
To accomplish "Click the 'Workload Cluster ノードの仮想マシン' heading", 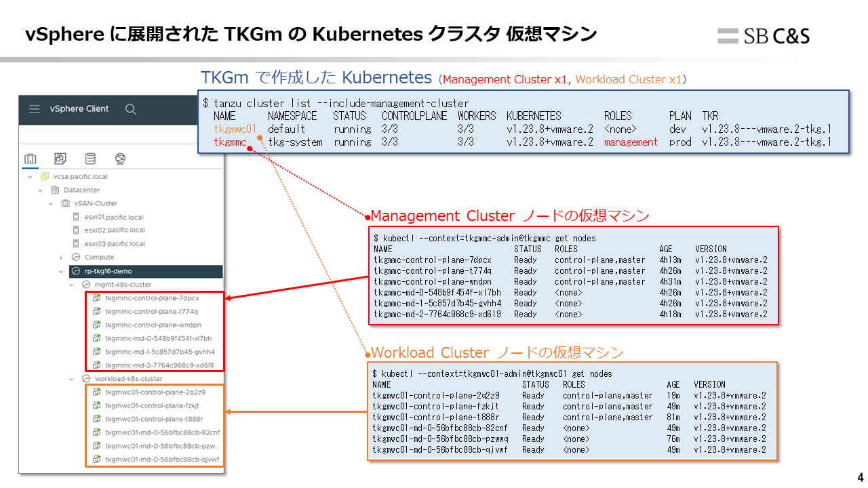I will (x=497, y=352).
